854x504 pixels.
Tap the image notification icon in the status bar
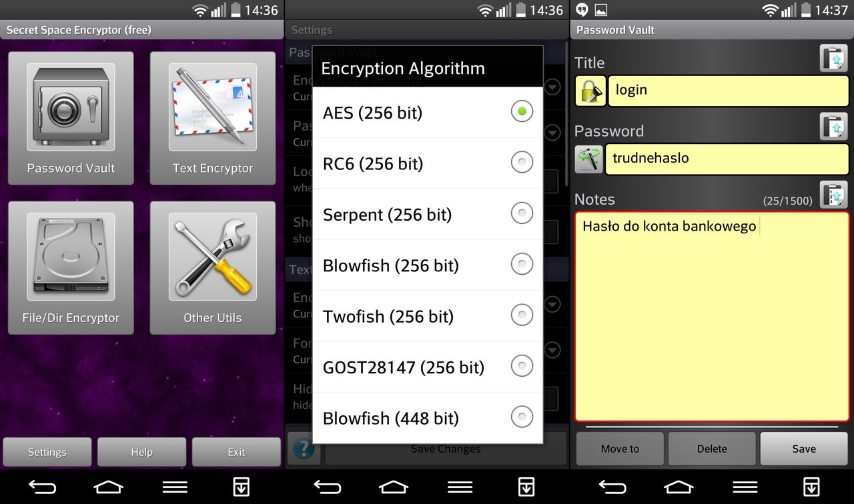(x=601, y=10)
